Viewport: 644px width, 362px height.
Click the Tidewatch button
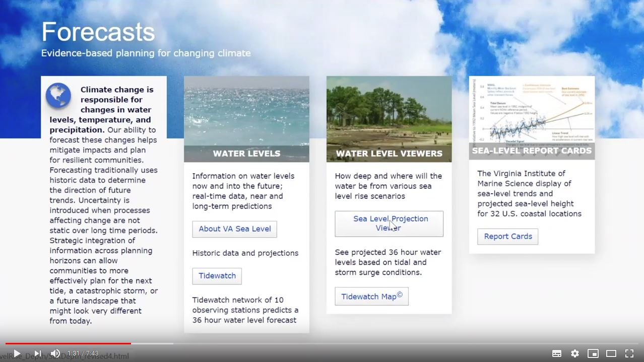click(x=217, y=276)
